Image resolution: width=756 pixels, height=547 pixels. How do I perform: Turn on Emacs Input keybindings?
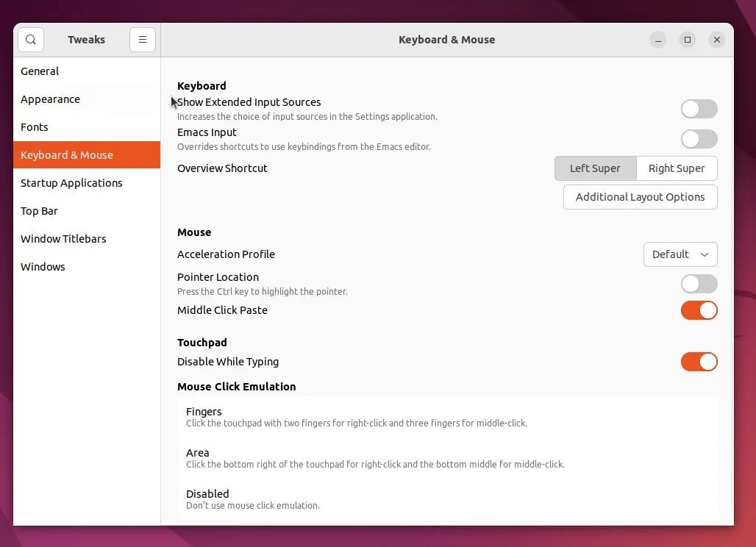(x=698, y=138)
